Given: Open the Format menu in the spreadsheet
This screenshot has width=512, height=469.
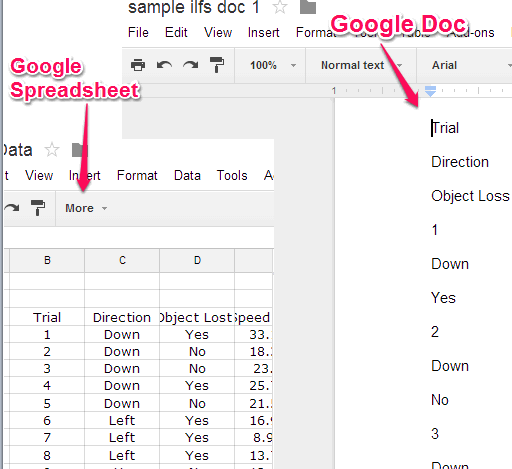Looking at the screenshot, I should (x=137, y=175).
